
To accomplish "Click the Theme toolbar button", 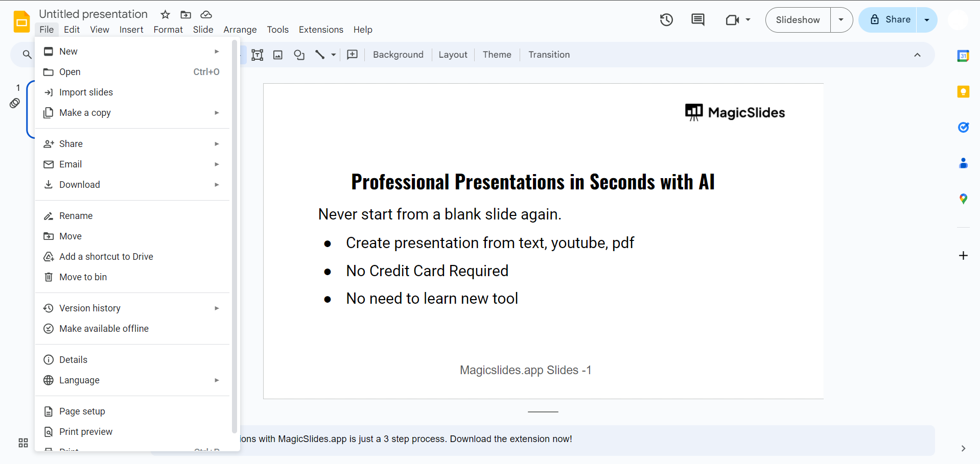I will click(497, 55).
